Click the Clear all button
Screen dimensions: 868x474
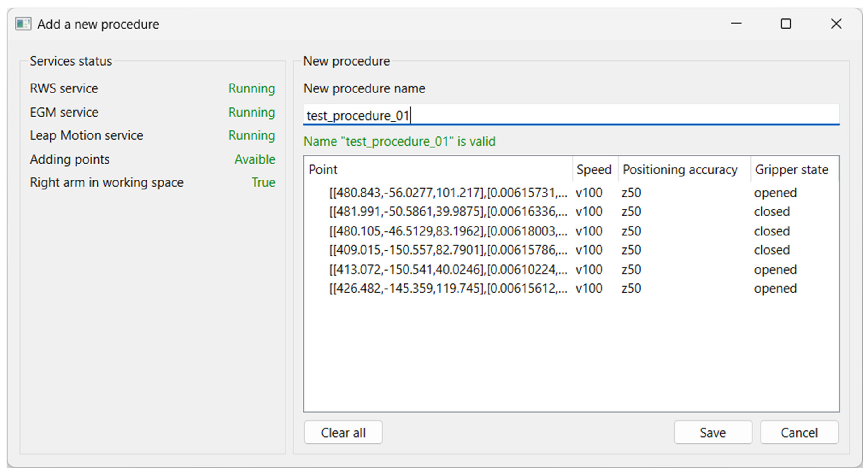[x=343, y=432]
